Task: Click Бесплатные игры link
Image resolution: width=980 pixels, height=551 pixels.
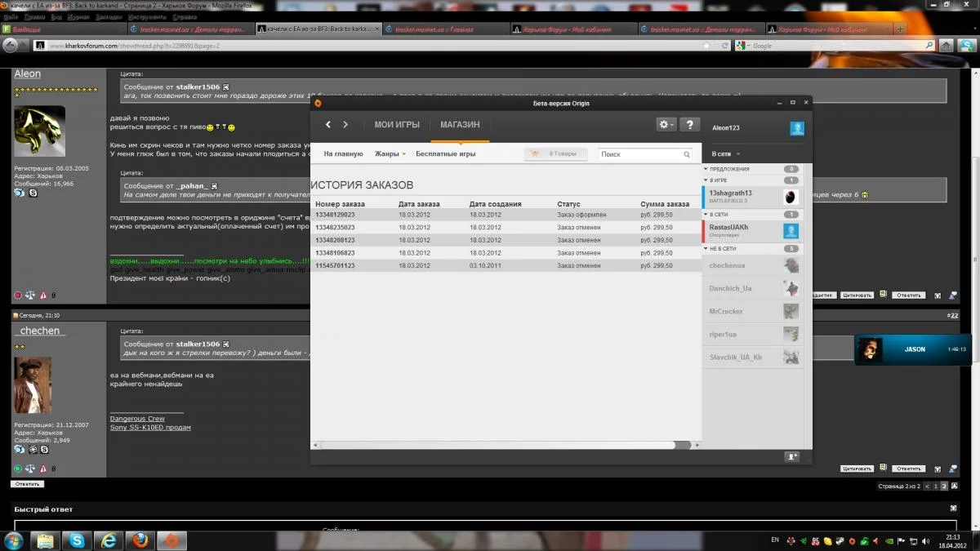Action: (445, 153)
